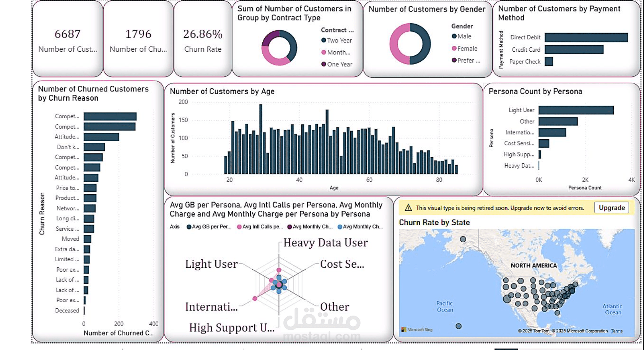Open the Terms link on the map

pyautogui.click(x=616, y=331)
